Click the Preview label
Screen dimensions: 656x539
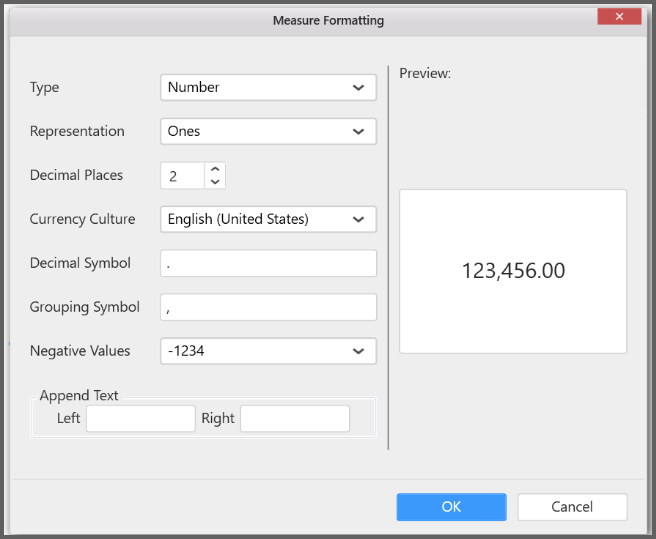[425, 74]
